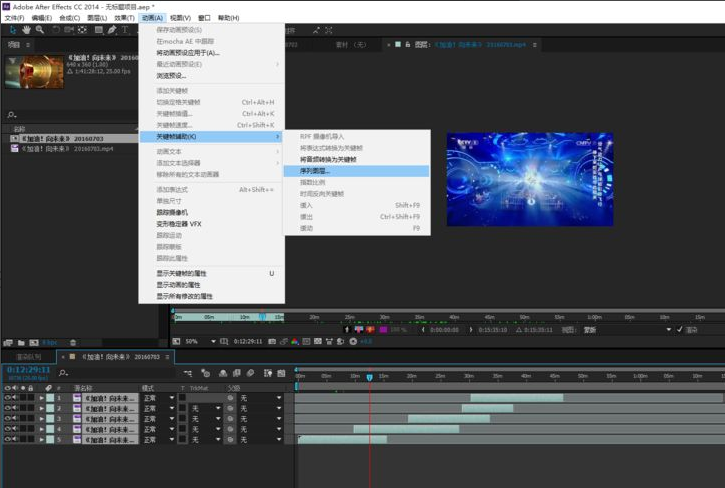Toggle visibility of layer 3

tap(8, 418)
